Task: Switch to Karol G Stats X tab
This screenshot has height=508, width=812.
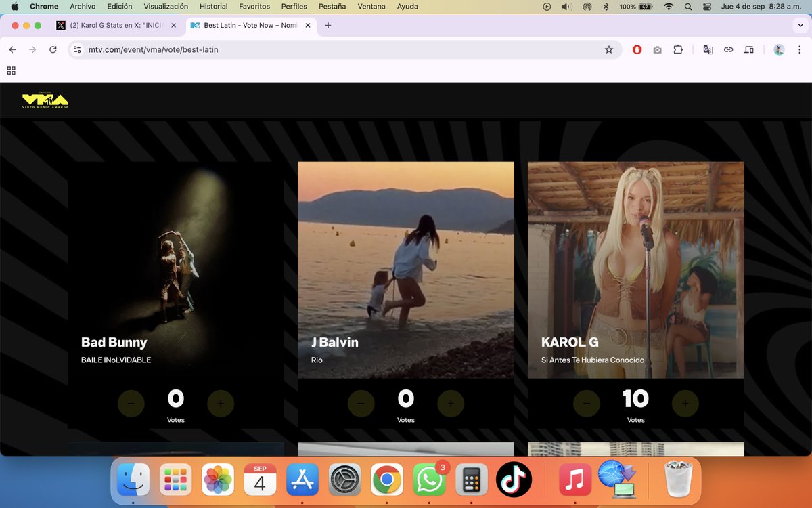Action: pyautogui.click(x=116, y=25)
